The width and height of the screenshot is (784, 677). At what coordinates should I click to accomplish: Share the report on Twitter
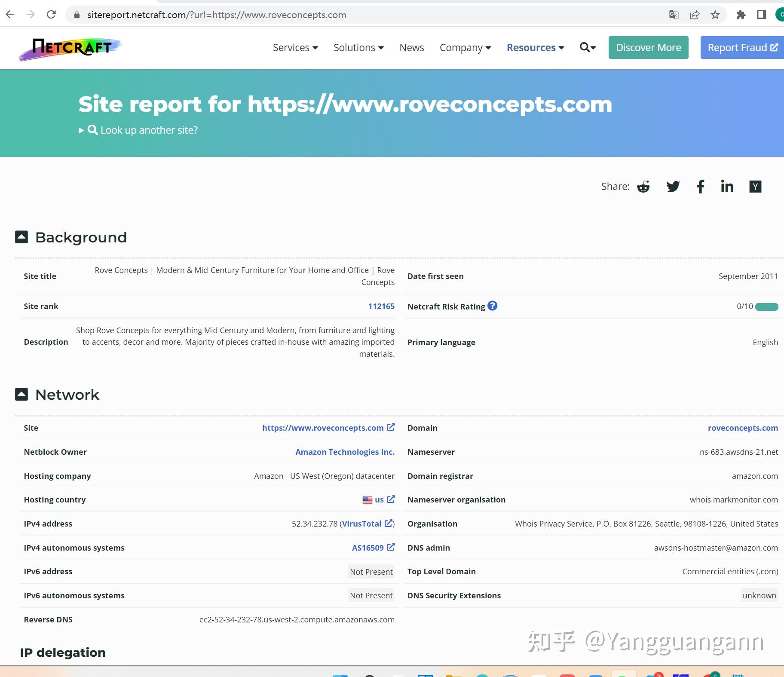pos(673,187)
